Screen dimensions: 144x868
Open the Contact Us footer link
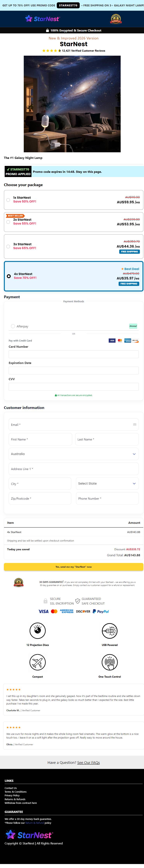point(10,788)
